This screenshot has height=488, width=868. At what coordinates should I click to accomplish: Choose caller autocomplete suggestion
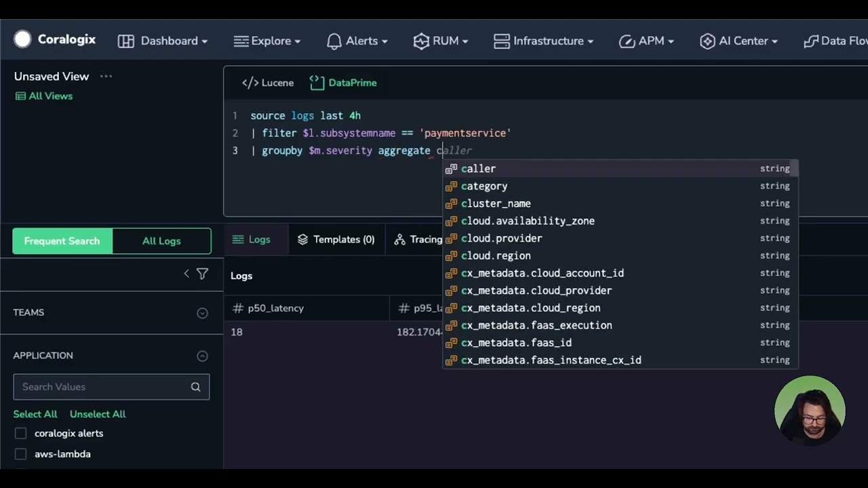click(x=620, y=169)
